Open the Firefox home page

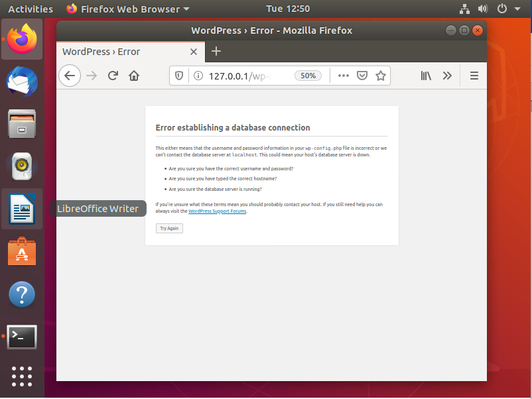(134, 76)
